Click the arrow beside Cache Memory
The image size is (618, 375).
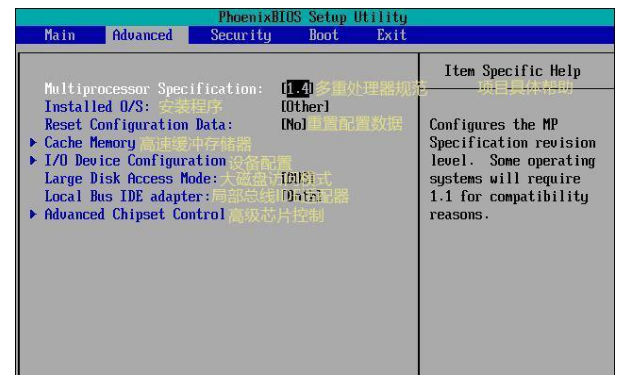tap(34, 143)
